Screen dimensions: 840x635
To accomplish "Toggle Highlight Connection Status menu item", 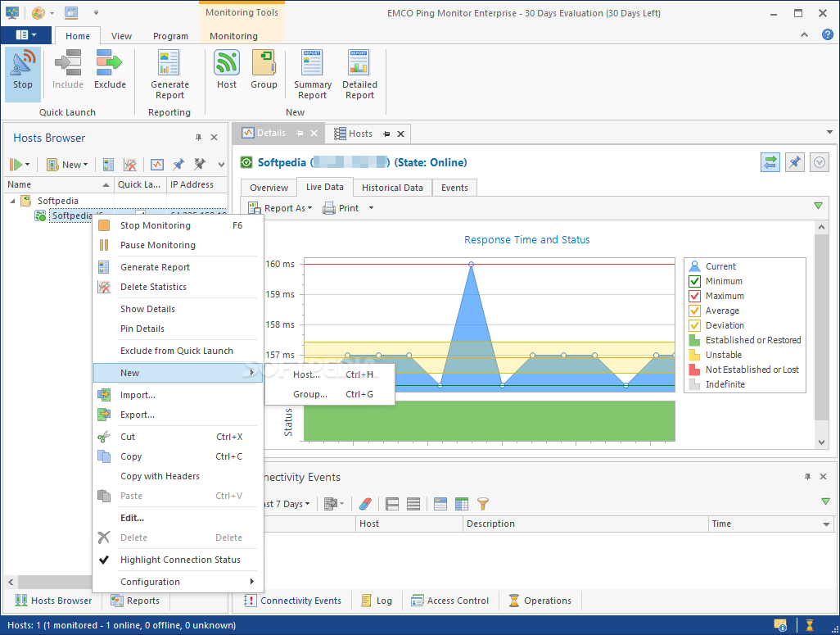I will [178, 560].
